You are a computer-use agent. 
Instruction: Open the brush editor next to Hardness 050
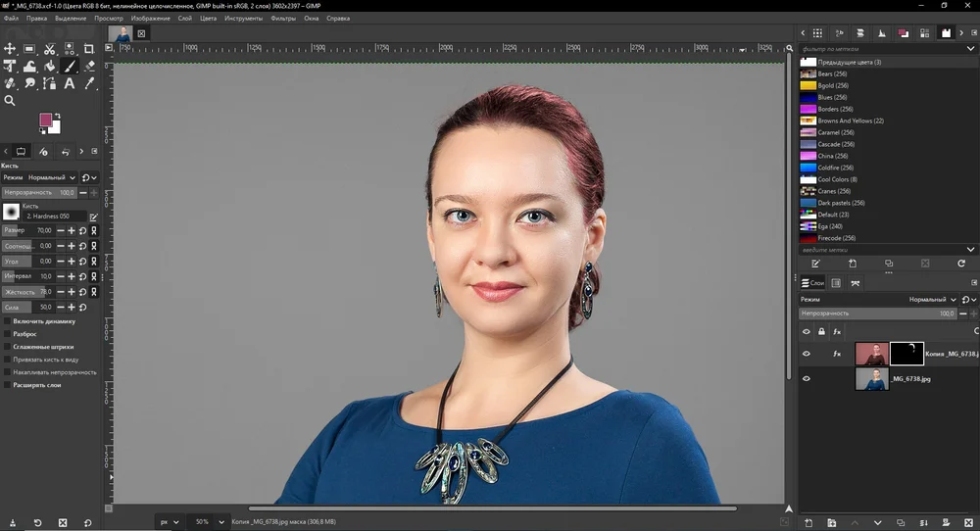[93, 217]
